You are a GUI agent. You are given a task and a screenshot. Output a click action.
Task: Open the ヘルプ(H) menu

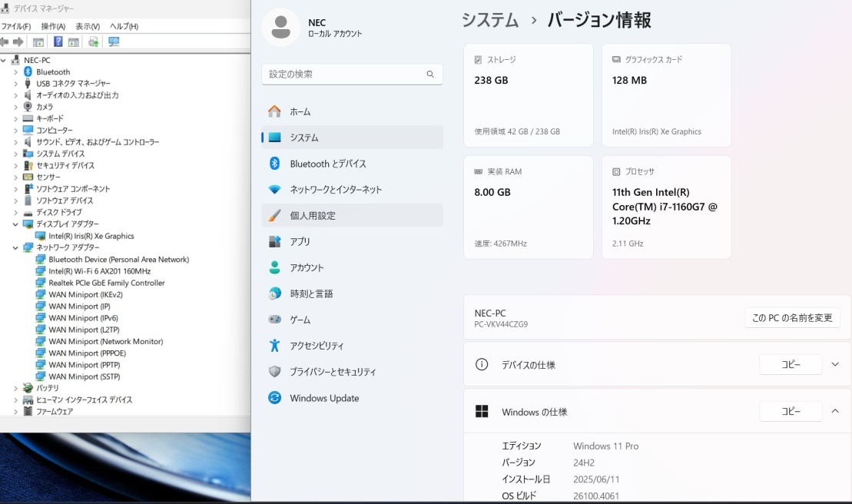pos(124,26)
